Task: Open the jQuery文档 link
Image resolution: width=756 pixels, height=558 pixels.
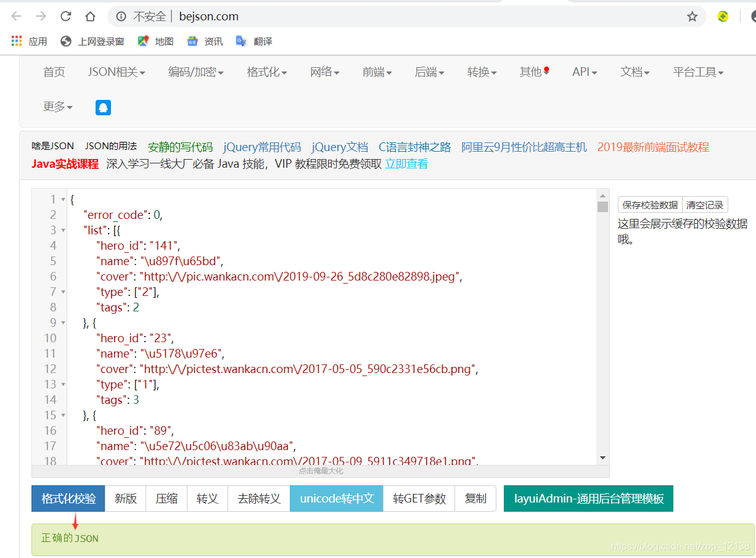Action: 340,147
